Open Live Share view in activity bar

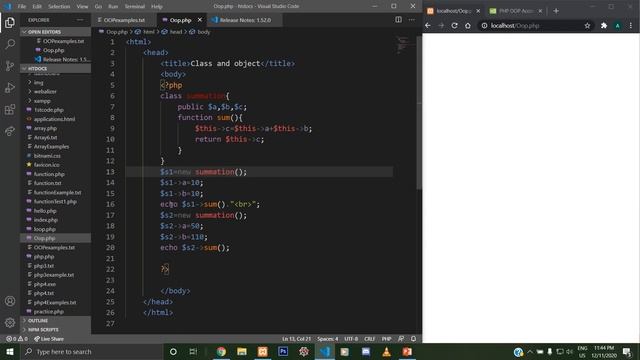(x=10, y=131)
